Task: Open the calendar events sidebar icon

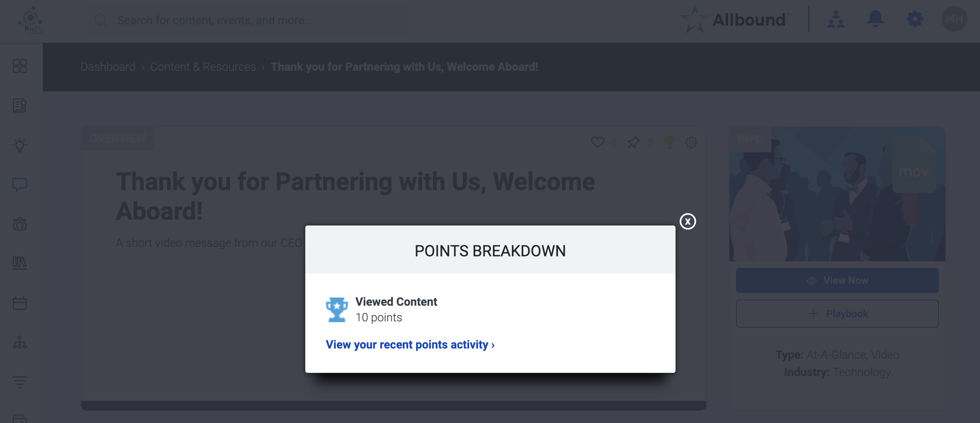Action: pyautogui.click(x=20, y=303)
